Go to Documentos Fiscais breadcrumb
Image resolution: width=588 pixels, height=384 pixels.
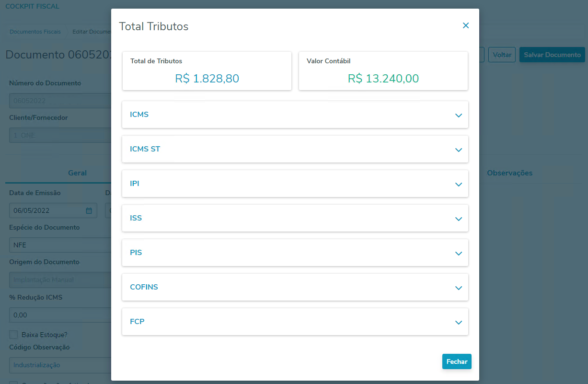coord(35,32)
